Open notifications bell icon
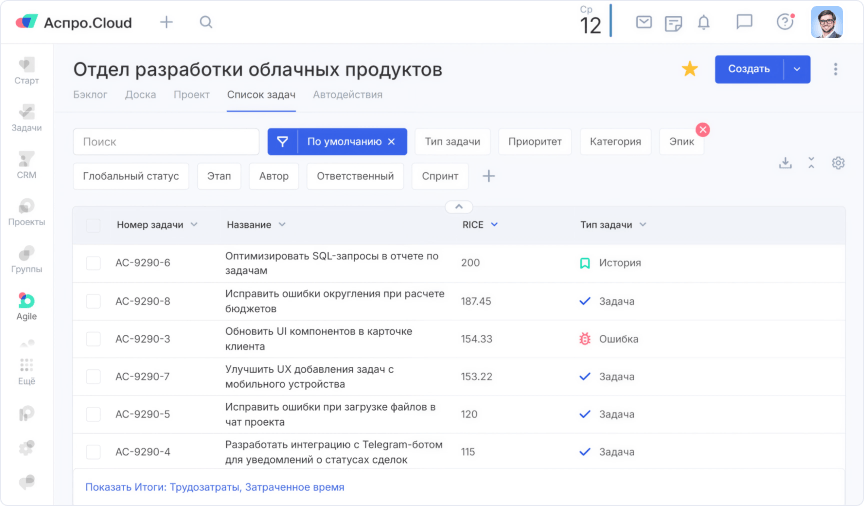The image size is (864, 506). [704, 22]
